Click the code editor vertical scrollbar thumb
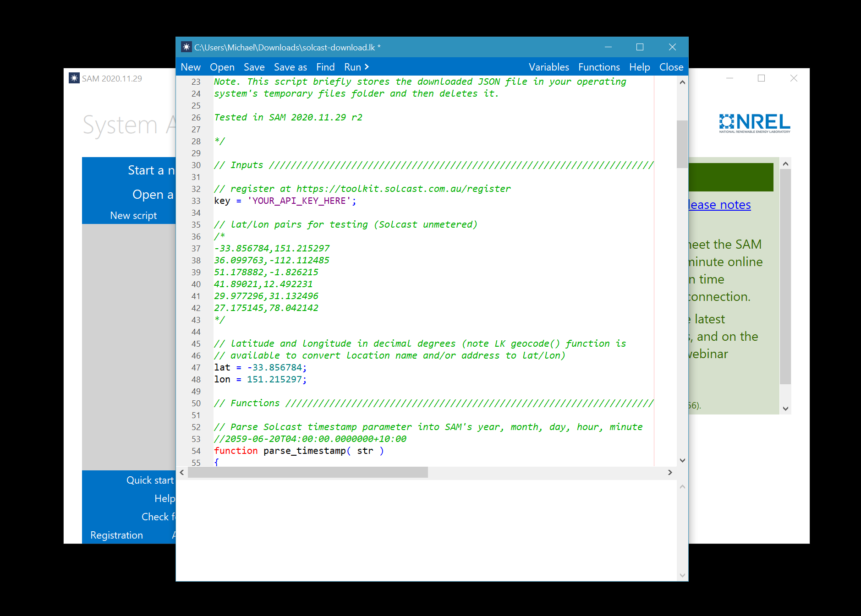 point(682,144)
